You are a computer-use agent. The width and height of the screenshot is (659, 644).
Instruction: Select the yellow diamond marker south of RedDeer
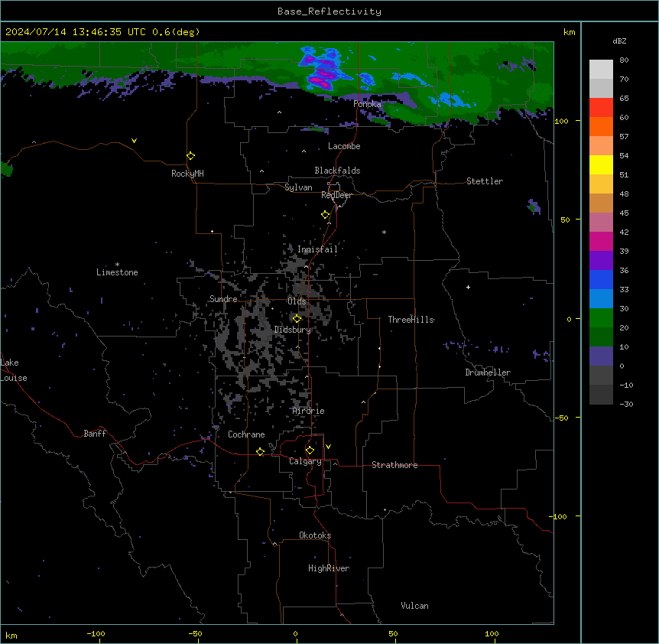[326, 215]
